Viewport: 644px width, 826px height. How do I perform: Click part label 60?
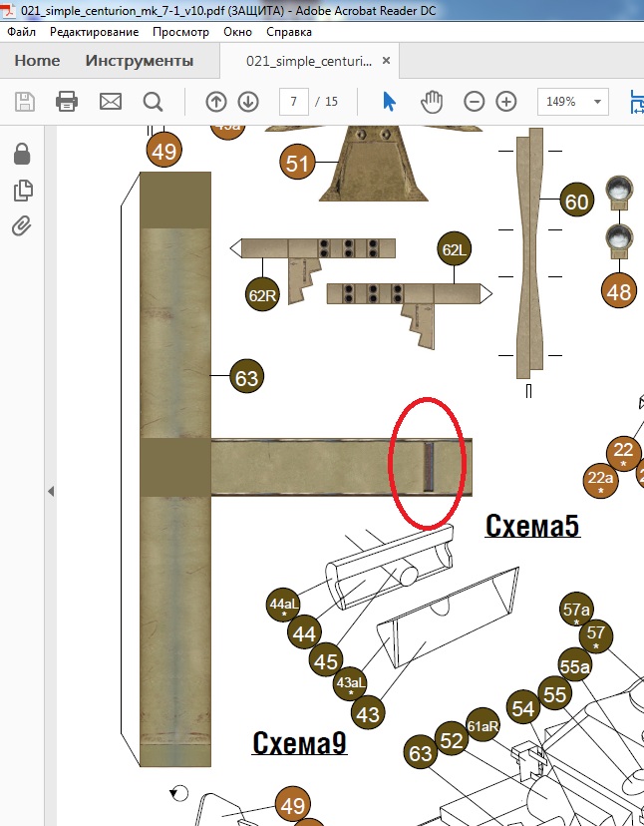[576, 201]
